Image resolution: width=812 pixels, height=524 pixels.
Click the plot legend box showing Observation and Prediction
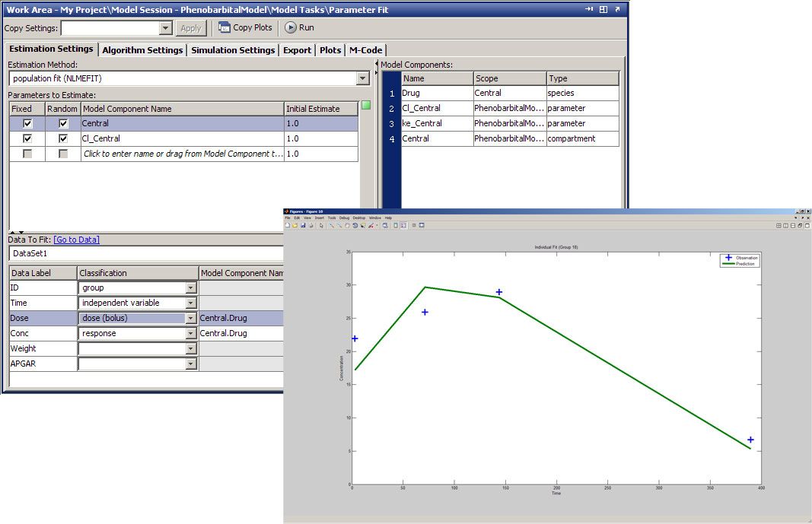[x=740, y=260]
